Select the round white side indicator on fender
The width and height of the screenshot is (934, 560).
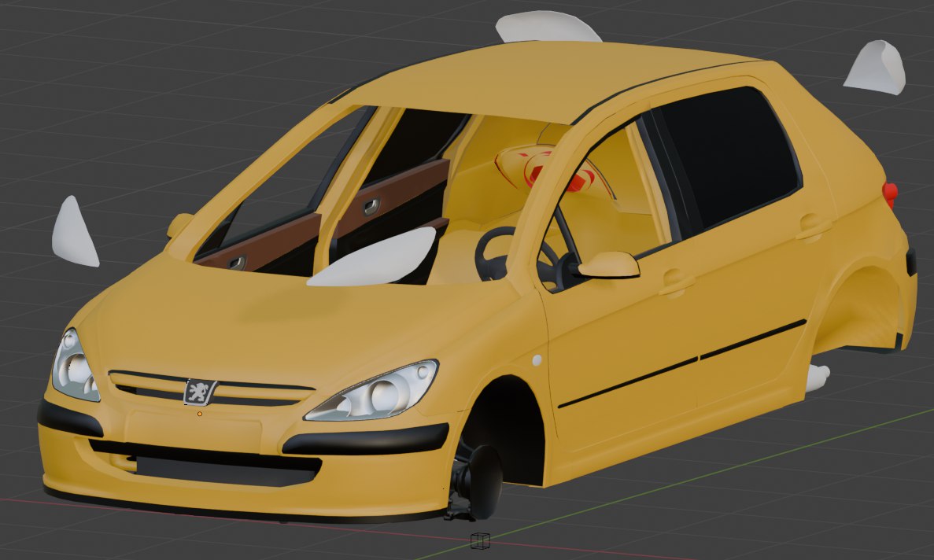pos(537,360)
